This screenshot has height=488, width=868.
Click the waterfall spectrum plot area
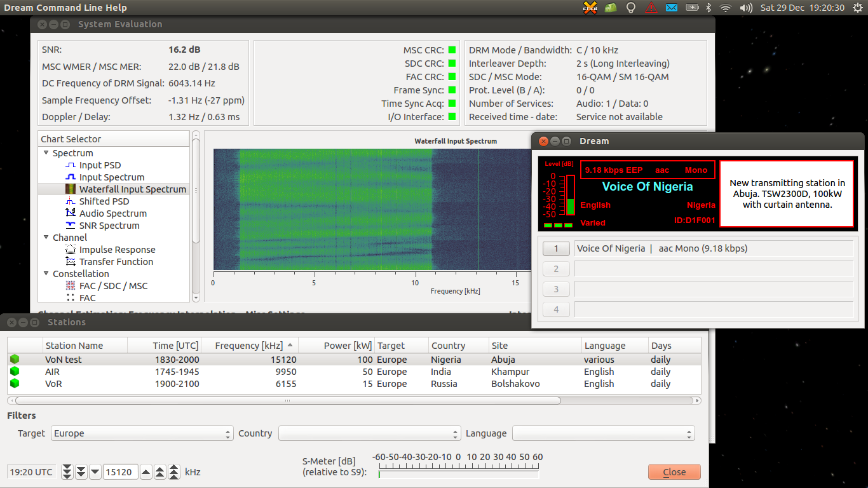(x=372, y=210)
